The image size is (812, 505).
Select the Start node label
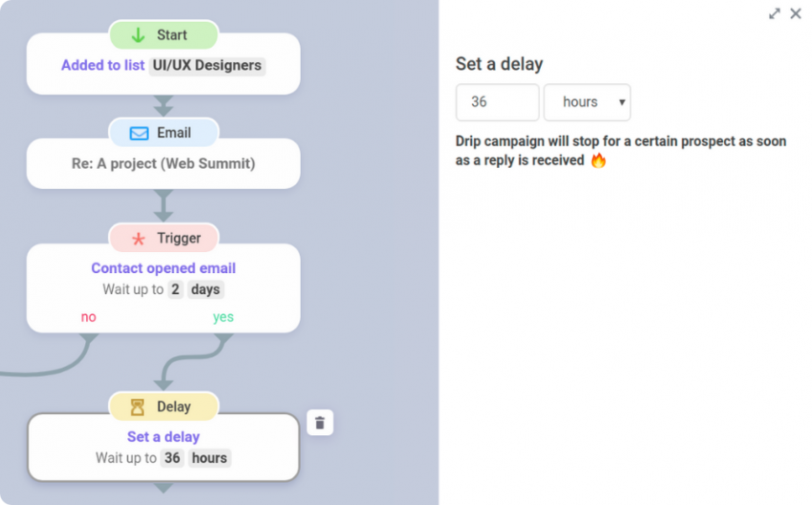coord(172,34)
